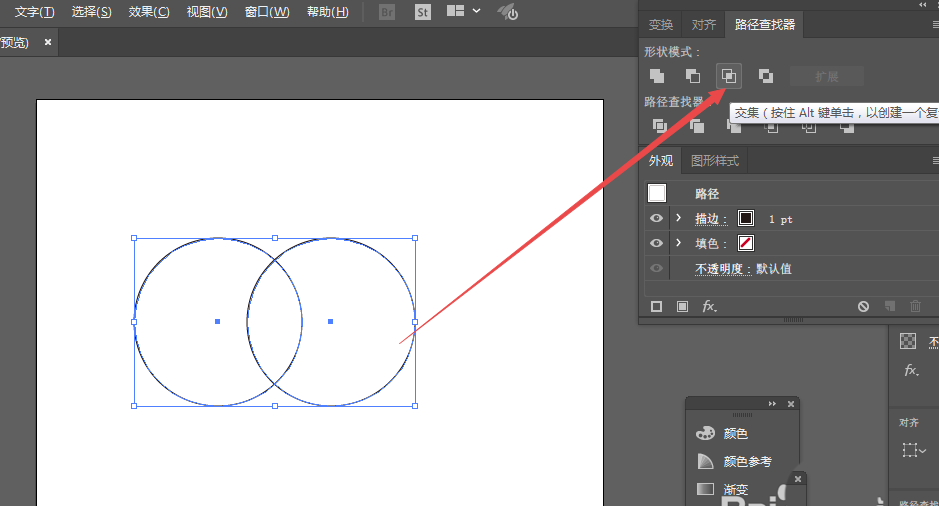Switch to the 图形样式 tab
Viewport: 939px width, 506px height.
pyautogui.click(x=714, y=160)
